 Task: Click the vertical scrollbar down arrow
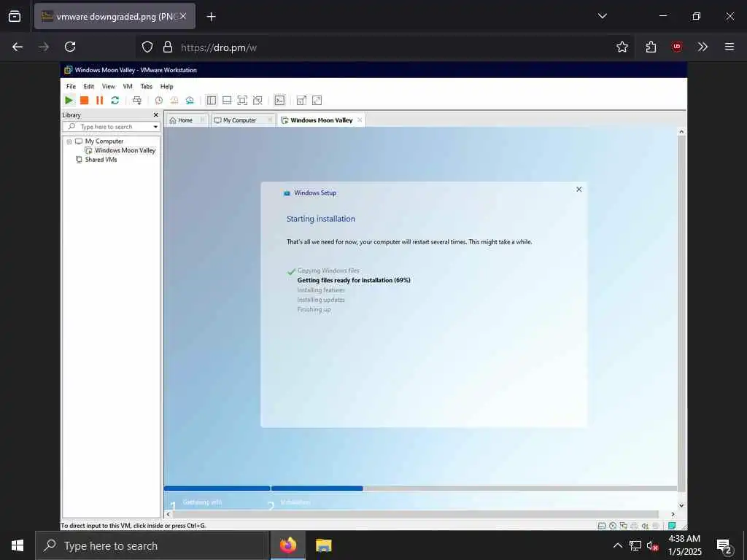pyautogui.click(x=681, y=505)
